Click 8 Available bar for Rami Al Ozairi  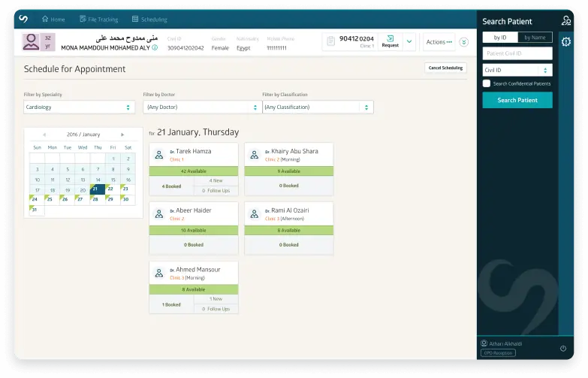(x=289, y=230)
